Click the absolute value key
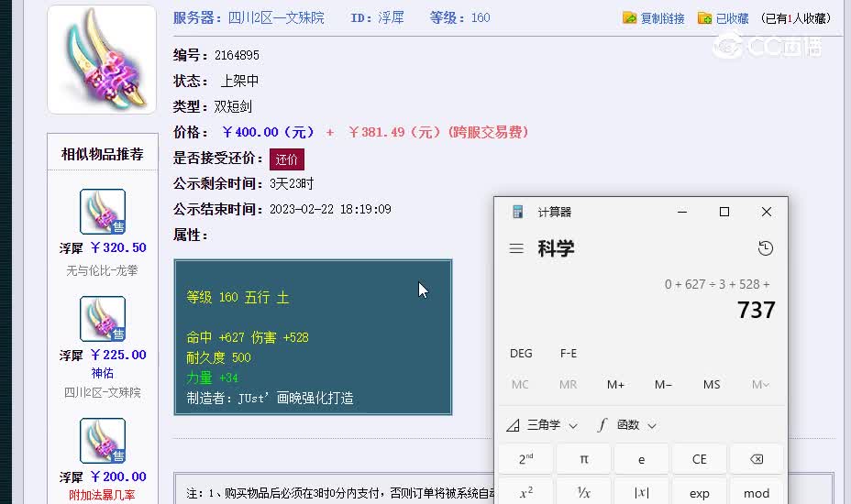The width and height of the screenshot is (851, 504). point(642,493)
